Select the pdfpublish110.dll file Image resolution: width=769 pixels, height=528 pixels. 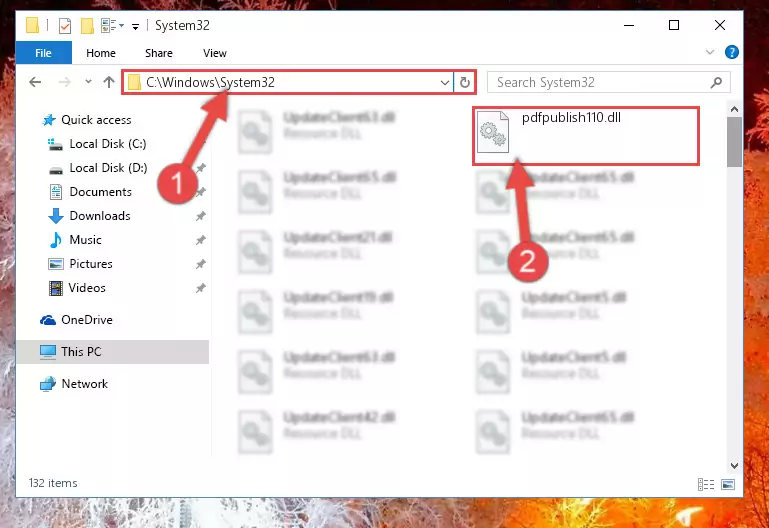(586, 136)
